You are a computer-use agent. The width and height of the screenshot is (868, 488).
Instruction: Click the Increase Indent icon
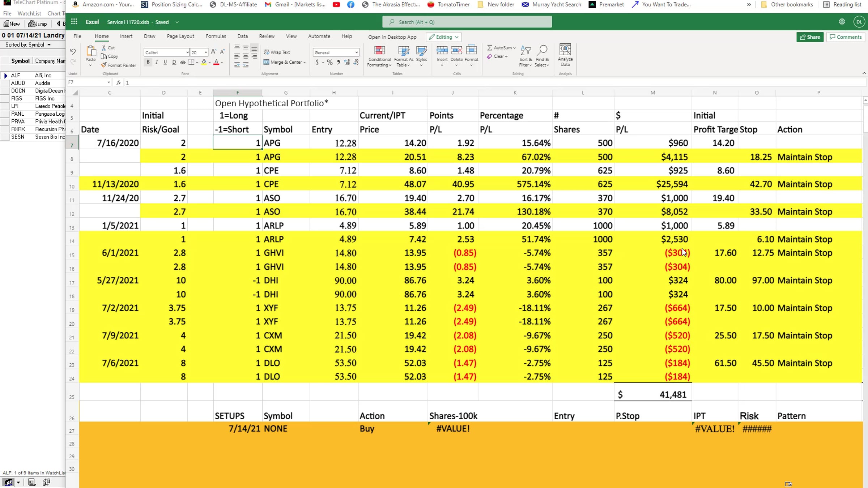[246, 65]
